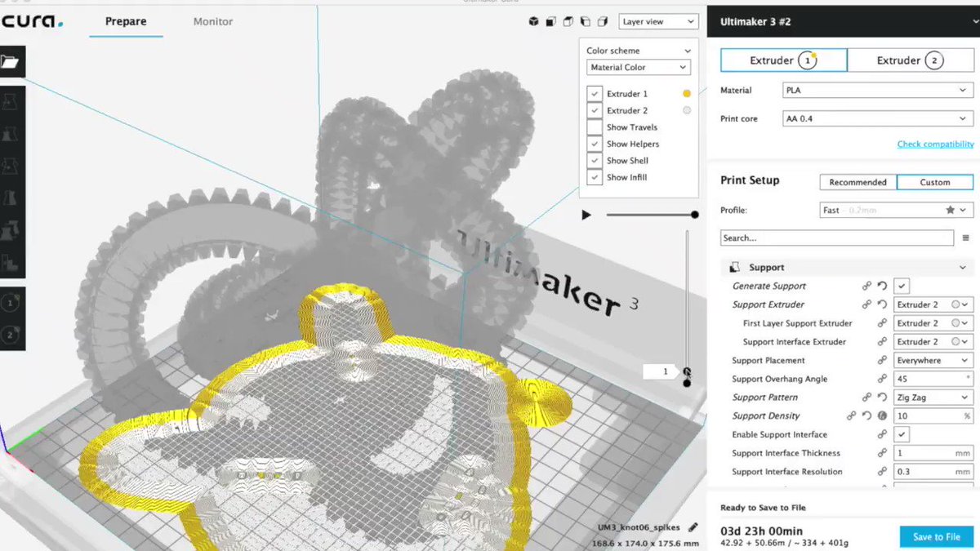The height and width of the screenshot is (551, 980).
Task: Click the profile star icon
Action: 951,210
